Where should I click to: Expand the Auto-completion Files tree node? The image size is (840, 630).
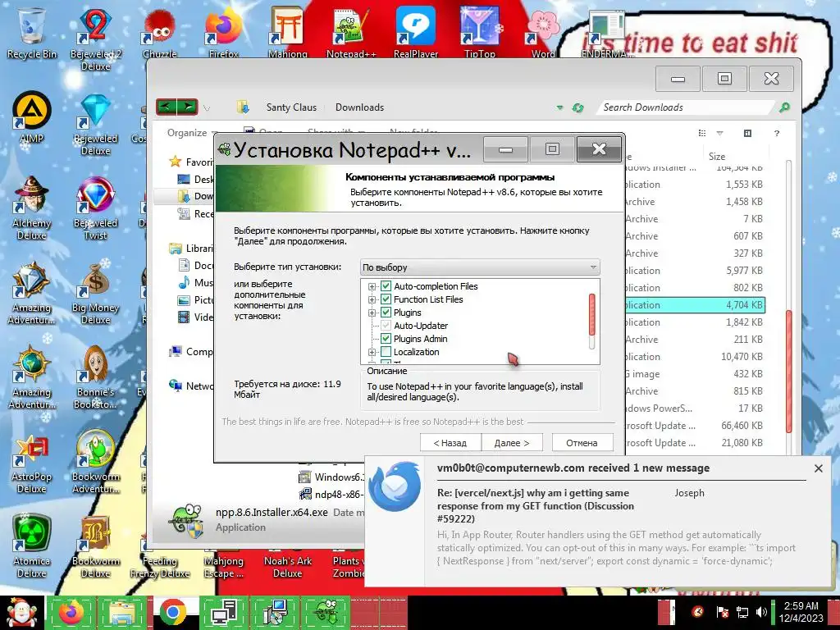pyautogui.click(x=372, y=286)
